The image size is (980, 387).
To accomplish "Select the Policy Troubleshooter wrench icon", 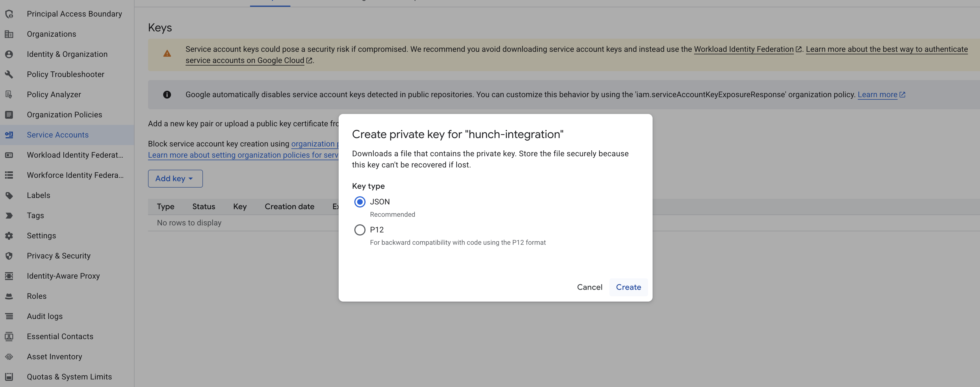I will (9, 74).
